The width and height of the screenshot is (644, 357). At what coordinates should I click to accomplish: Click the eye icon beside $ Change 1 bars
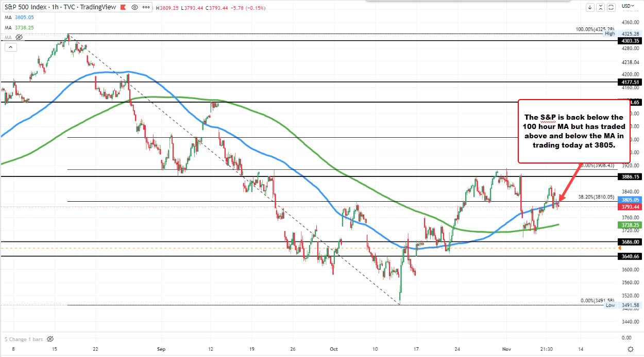50,339
